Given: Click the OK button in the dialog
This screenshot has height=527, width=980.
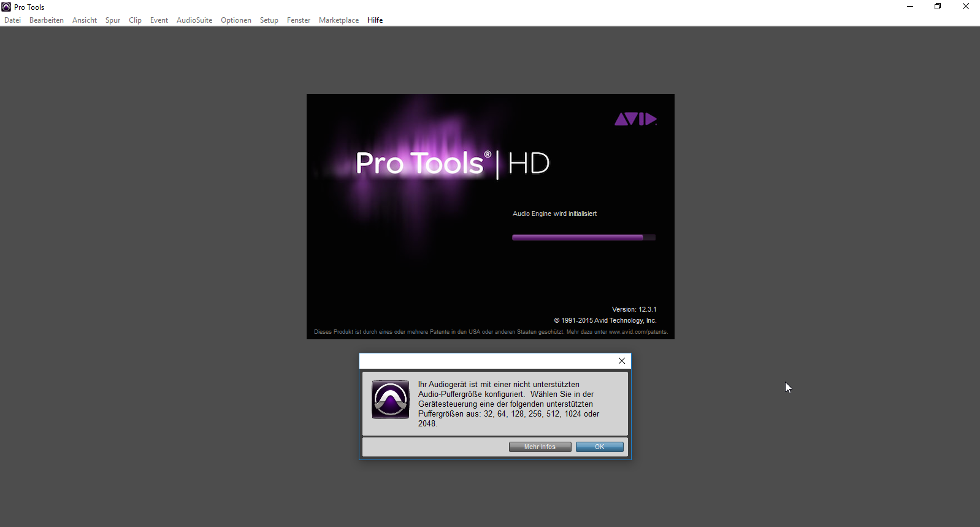Looking at the screenshot, I should point(600,447).
